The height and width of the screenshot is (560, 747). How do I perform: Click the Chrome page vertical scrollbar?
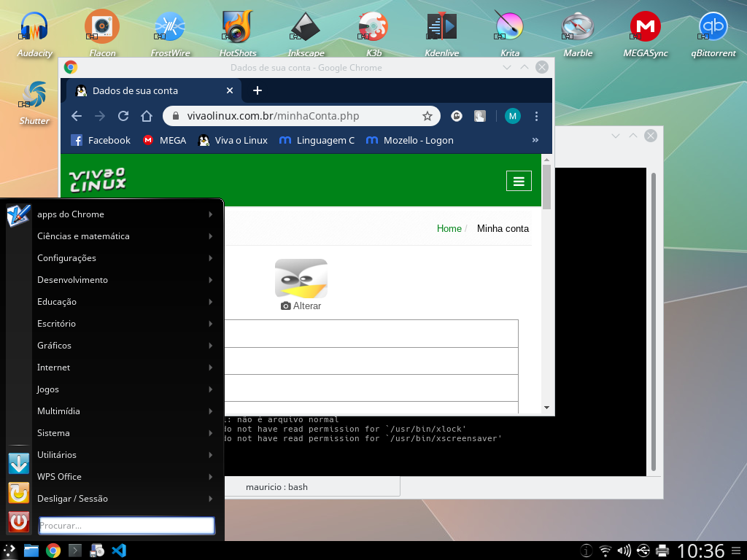pos(546,187)
